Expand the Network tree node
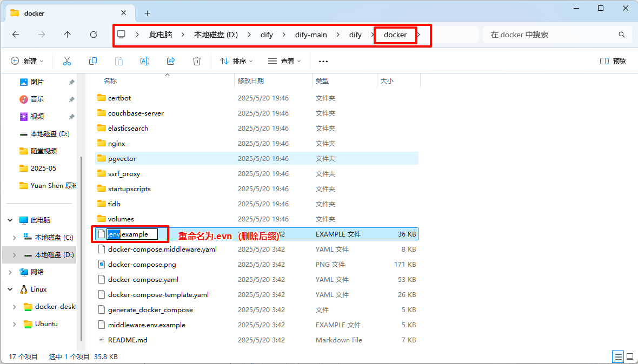This screenshot has width=638, height=364. coord(10,272)
